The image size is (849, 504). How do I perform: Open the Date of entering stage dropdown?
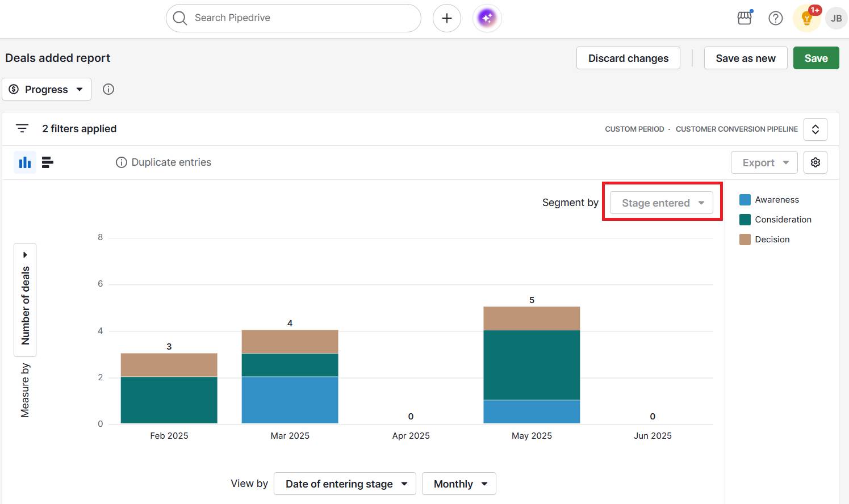tap(345, 484)
